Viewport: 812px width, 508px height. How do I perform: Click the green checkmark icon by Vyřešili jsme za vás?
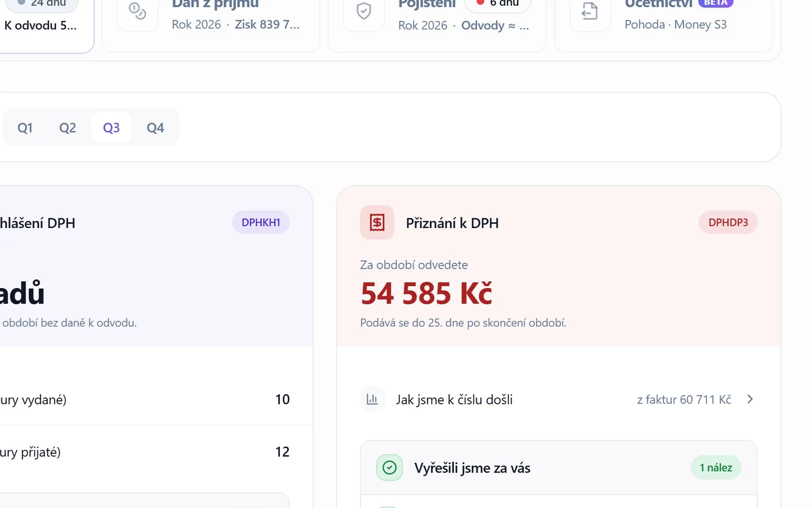pyautogui.click(x=389, y=467)
